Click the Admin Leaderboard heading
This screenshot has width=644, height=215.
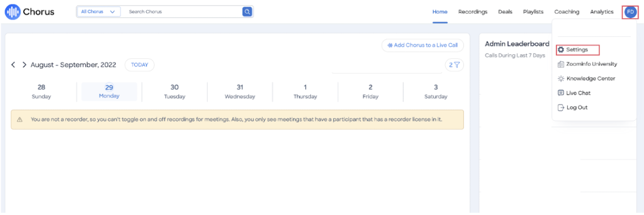click(x=517, y=44)
